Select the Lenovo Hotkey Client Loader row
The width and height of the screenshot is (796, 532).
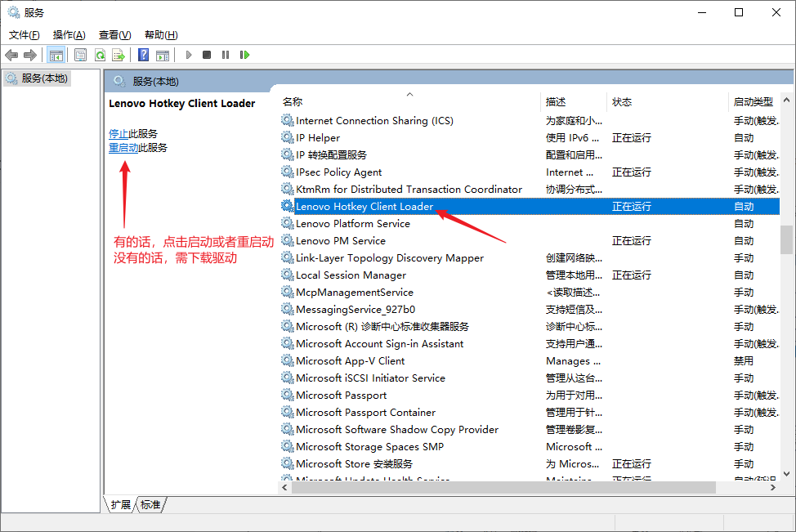[530, 206]
